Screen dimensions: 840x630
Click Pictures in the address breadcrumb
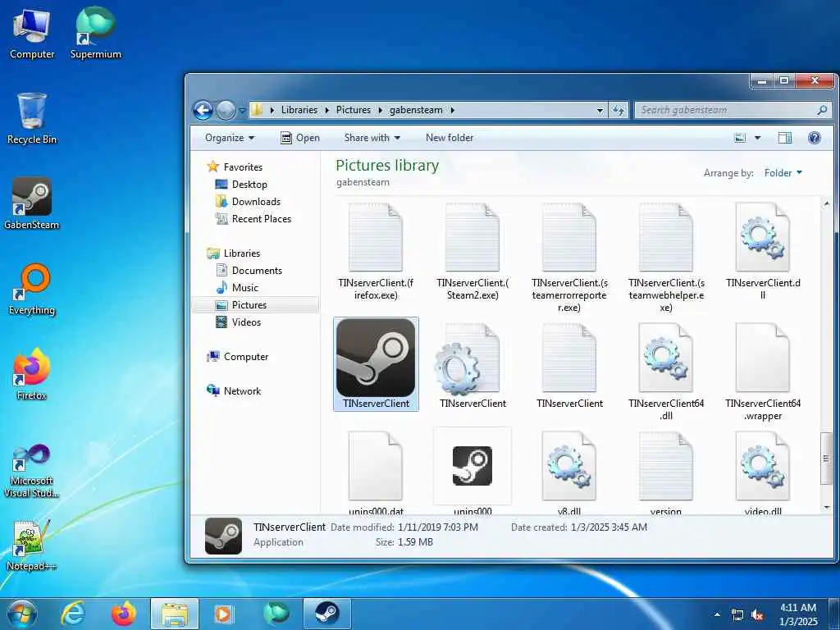(x=353, y=110)
